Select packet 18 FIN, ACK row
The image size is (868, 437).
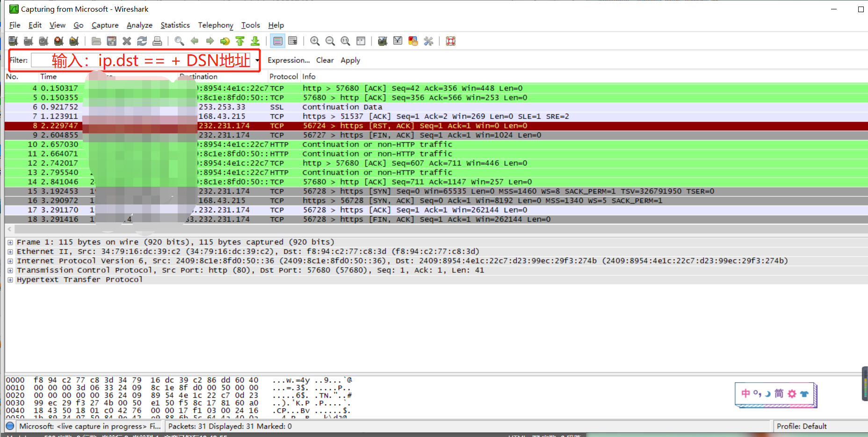pyautogui.click(x=436, y=219)
